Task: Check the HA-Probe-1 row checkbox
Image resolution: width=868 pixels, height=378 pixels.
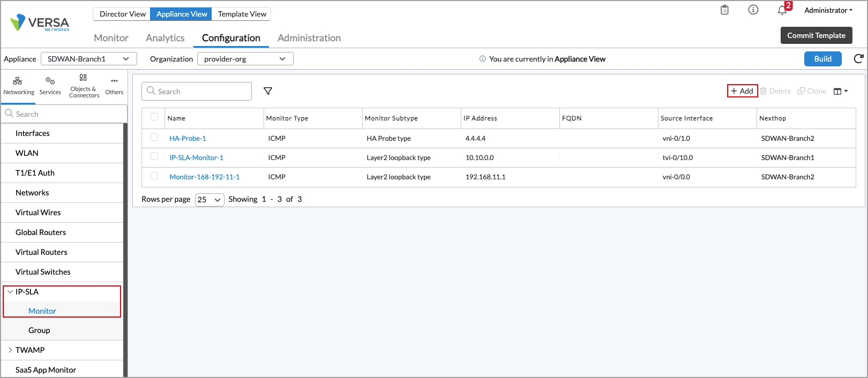Action: pos(154,138)
